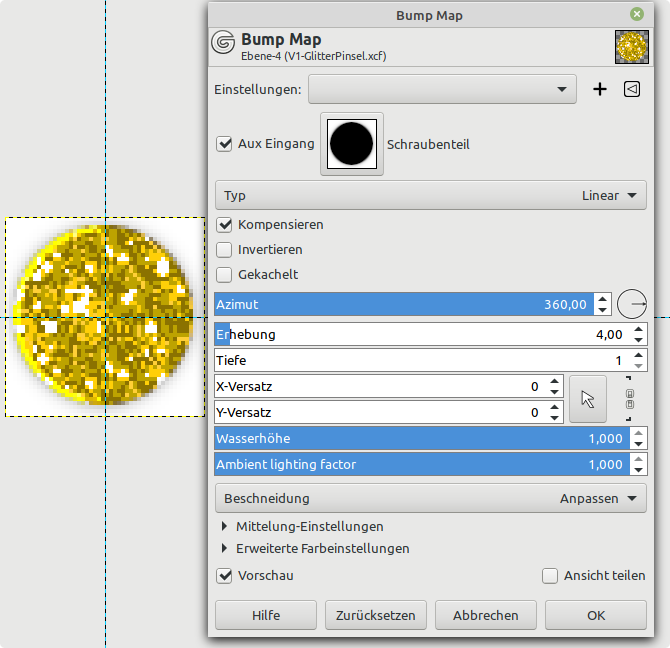Open the Einstellungen presets dropdown
This screenshot has width=670, height=648.
442,89
